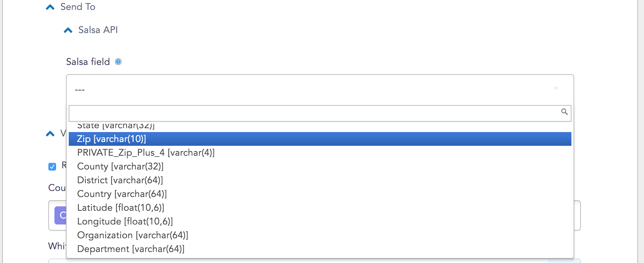Choose Department [varchar(64)] option
644x263 pixels.
[320, 249]
